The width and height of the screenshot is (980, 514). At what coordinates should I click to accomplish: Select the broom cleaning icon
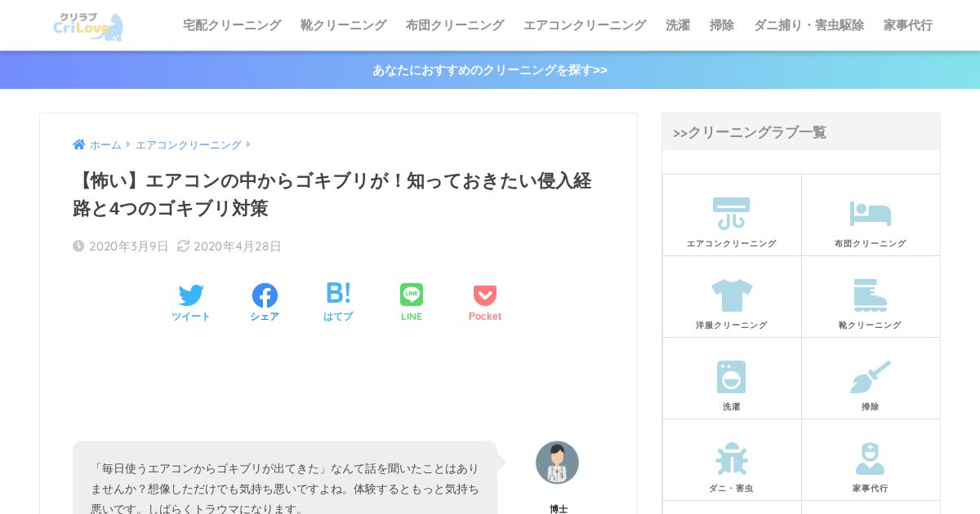pyautogui.click(x=870, y=377)
